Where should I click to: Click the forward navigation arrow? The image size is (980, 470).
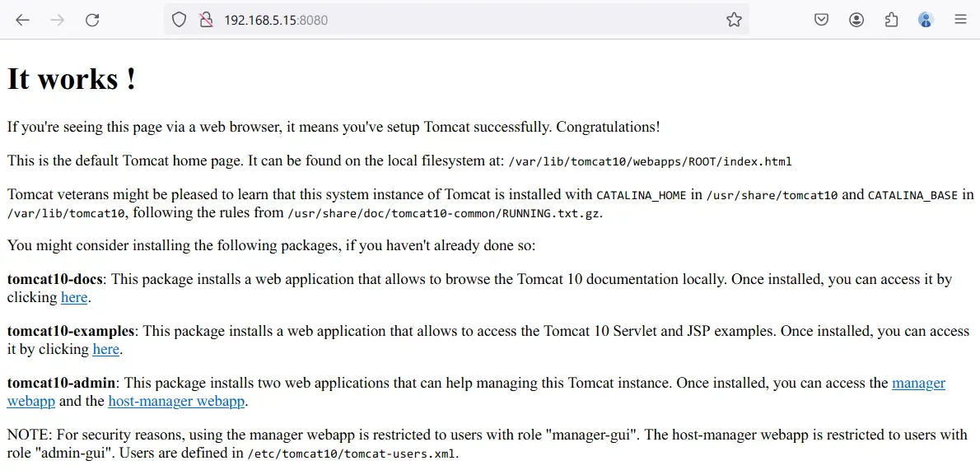tap(58, 20)
